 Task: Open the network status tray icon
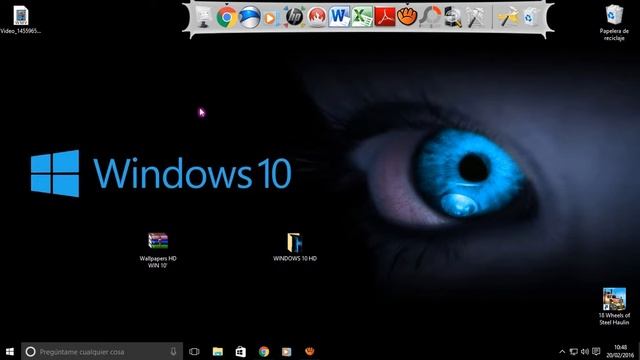coord(573,351)
